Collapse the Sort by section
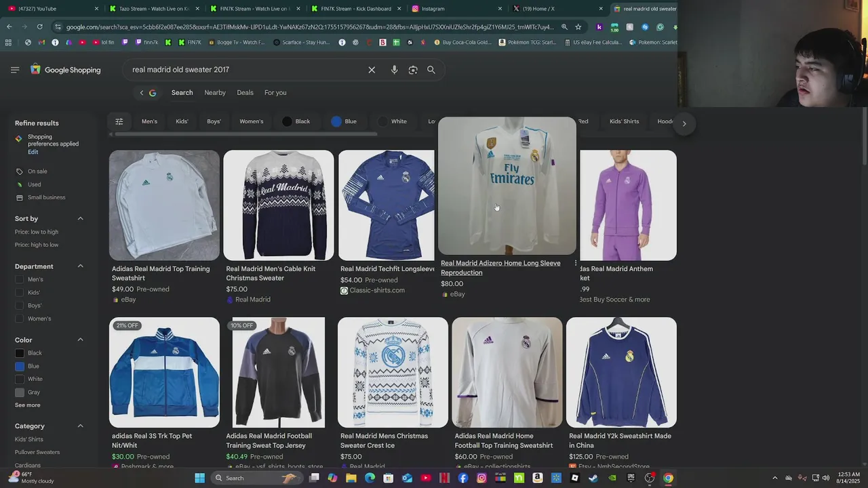Viewport: 868px width, 488px height. [x=80, y=219]
